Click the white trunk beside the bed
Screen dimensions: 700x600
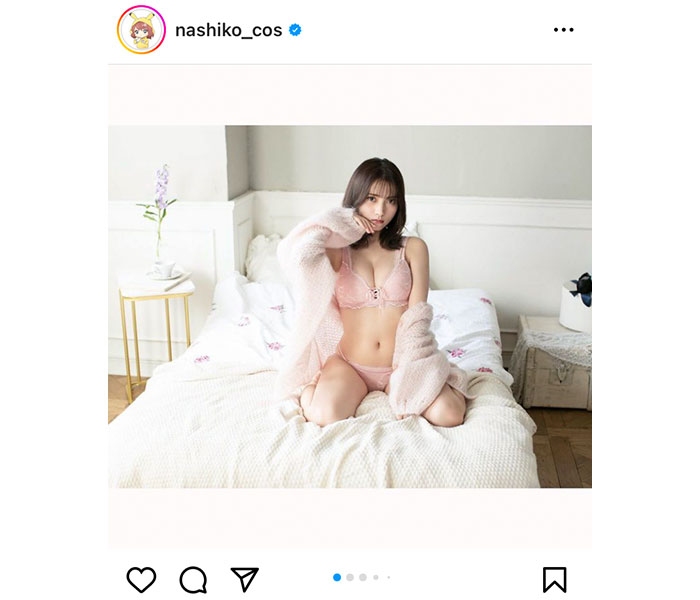point(554,362)
